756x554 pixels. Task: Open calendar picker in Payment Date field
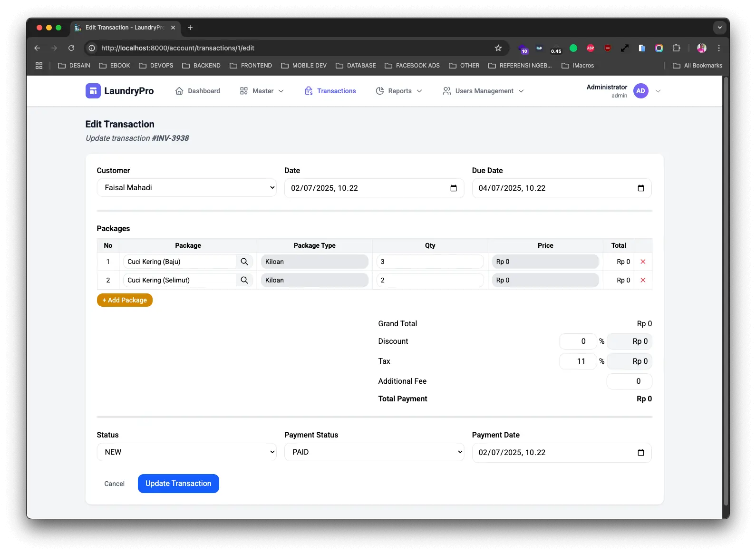(641, 453)
